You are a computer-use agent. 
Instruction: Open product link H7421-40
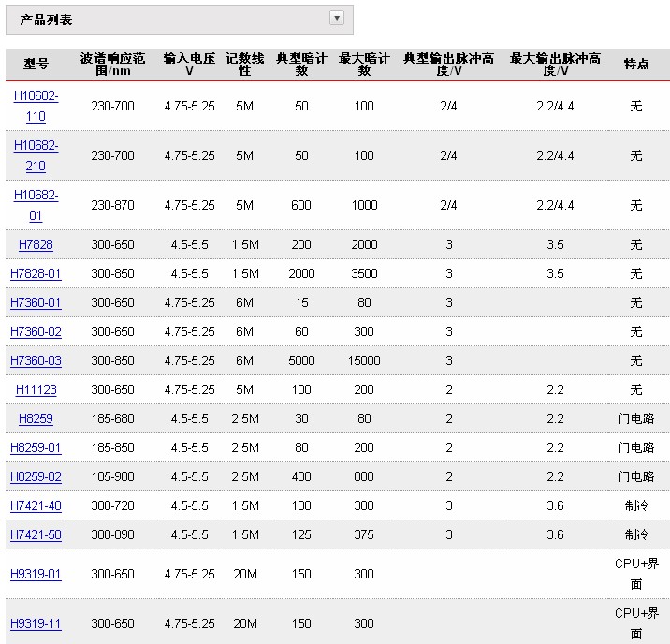pyautogui.click(x=36, y=506)
